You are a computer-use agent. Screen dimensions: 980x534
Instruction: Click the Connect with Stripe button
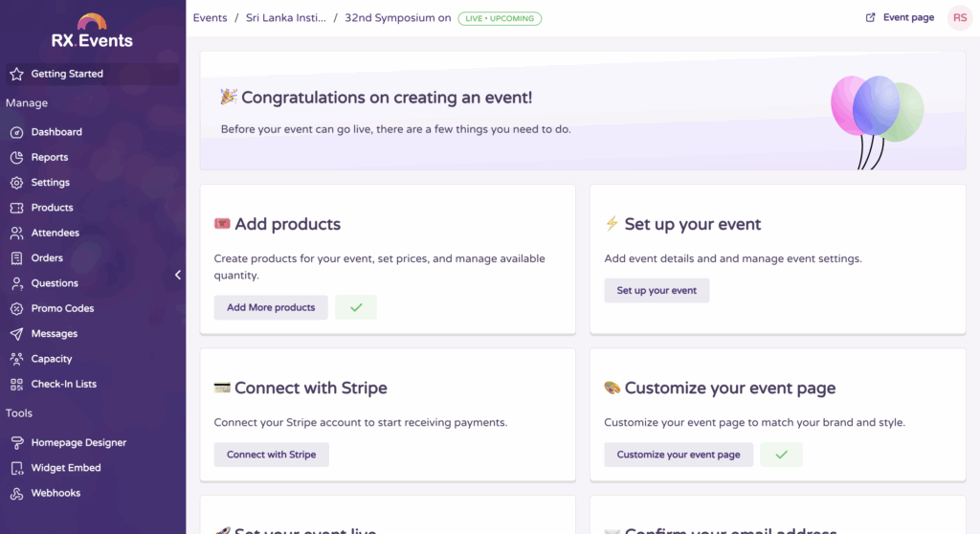(271, 455)
